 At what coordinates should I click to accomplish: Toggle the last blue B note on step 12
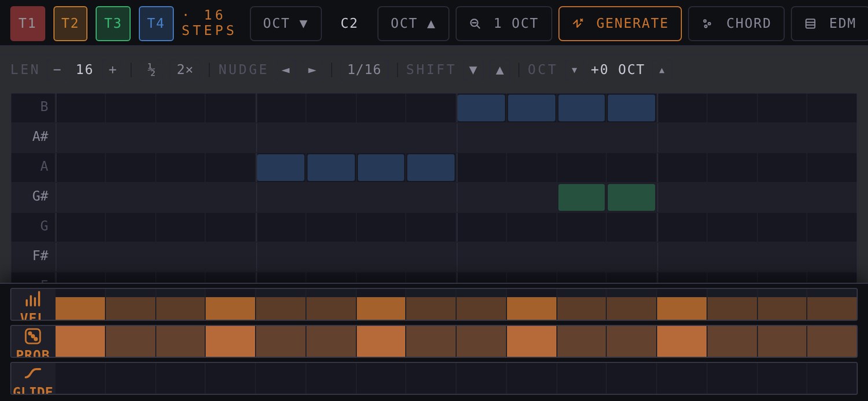631,108
